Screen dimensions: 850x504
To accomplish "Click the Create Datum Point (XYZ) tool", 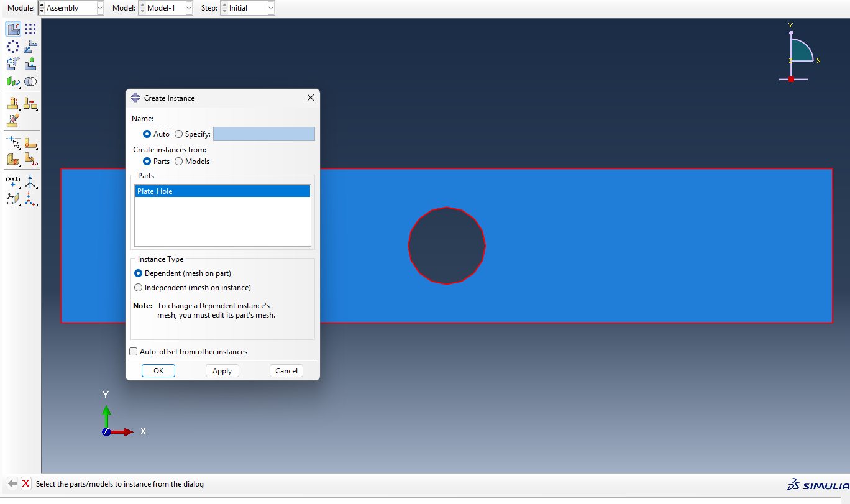I will [13, 182].
